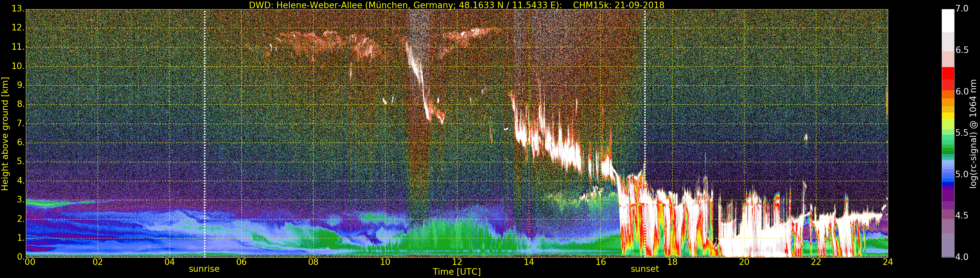
Task: Click the time axis tick label 14
Action: 529,262
